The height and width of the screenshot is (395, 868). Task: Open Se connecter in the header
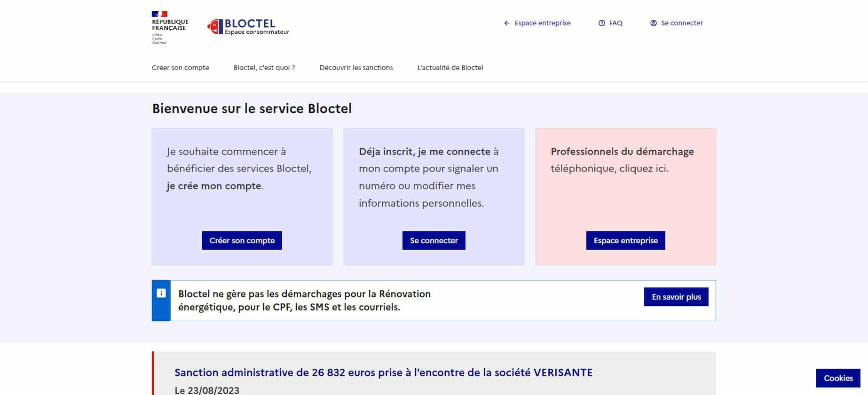click(x=682, y=23)
